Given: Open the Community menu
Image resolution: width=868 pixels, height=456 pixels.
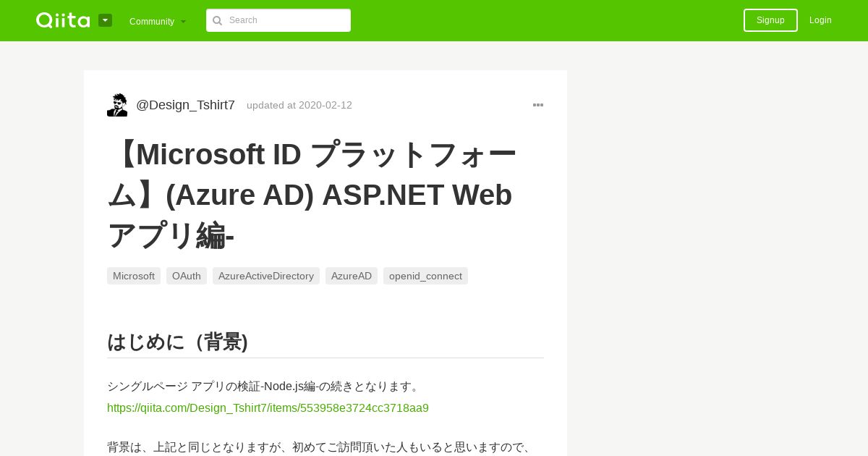Looking at the screenshot, I should tap(158, 21).
